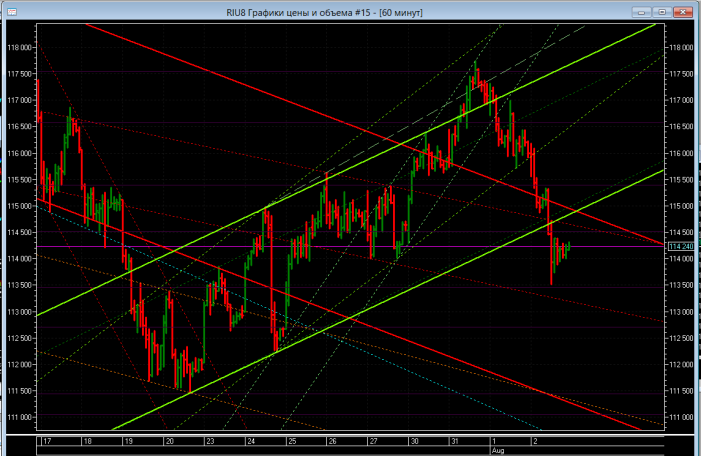This screenshot has height=456, width=701.
Task: Click the 117 000 label on the right price axis
Action: (x=681, y=100)
